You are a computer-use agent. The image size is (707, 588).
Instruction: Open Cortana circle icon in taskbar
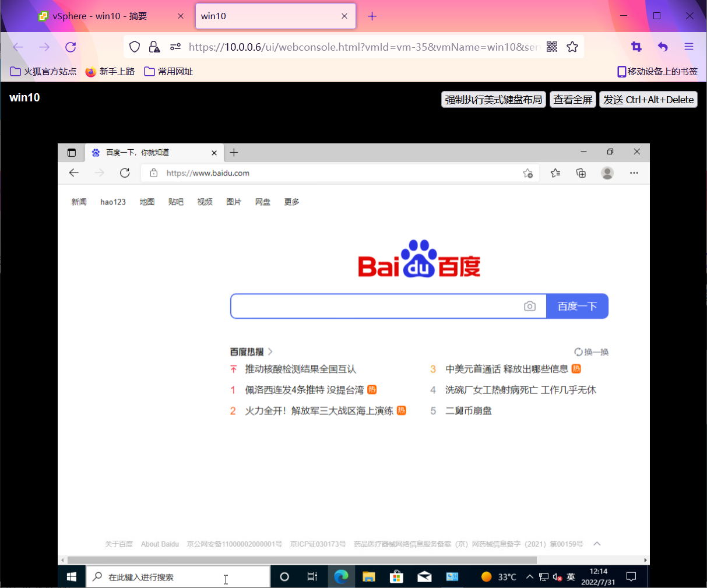(x=284, y=577)
